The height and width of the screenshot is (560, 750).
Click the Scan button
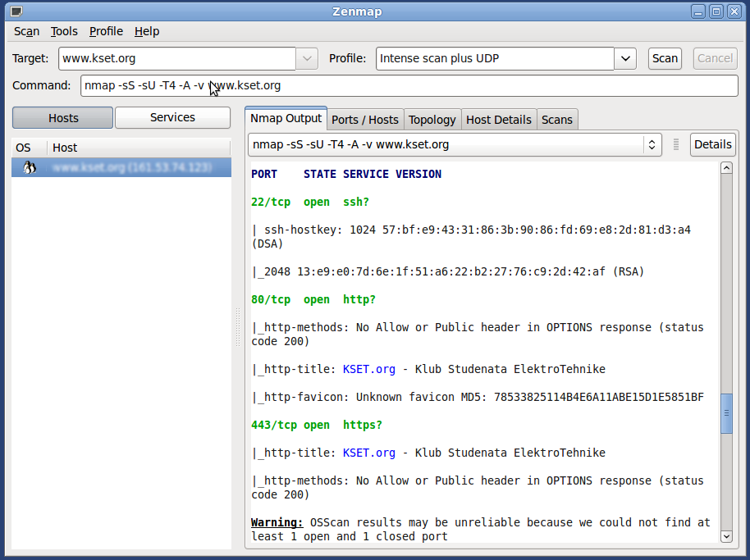(665, 58)
